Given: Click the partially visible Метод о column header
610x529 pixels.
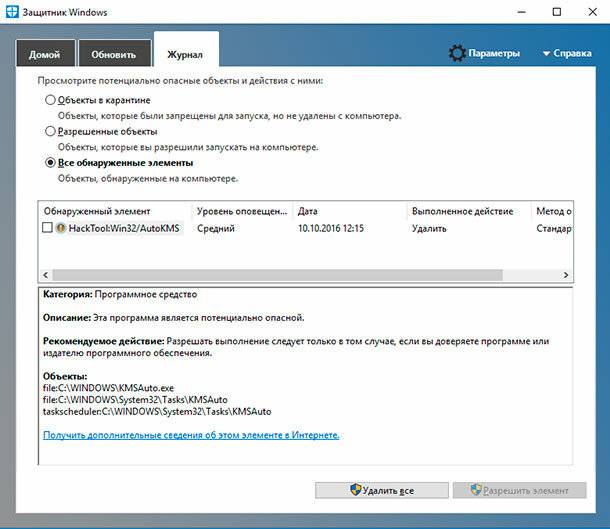Looking at the screenshot, I should pyautogui.click(x=552, y=211).
